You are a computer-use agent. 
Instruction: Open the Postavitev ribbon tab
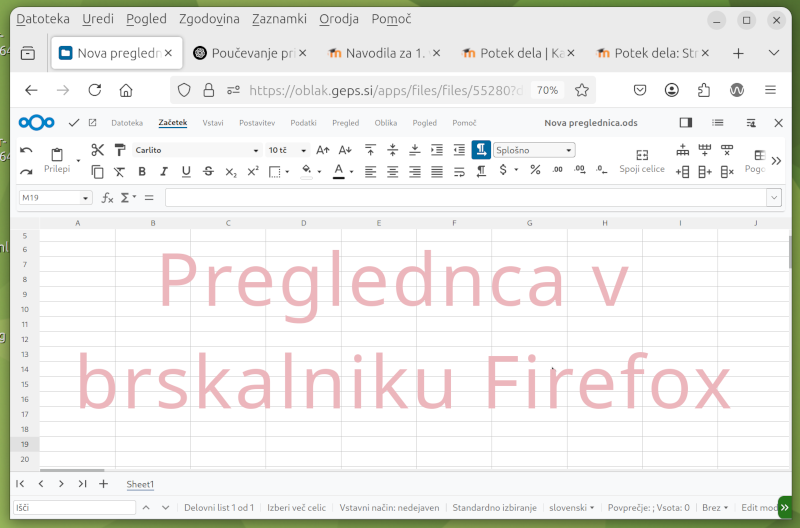[257, 123]
